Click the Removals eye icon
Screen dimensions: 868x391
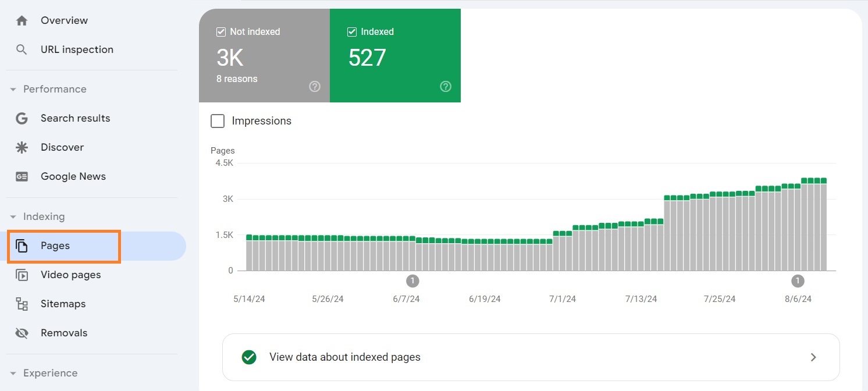(21, 333)
